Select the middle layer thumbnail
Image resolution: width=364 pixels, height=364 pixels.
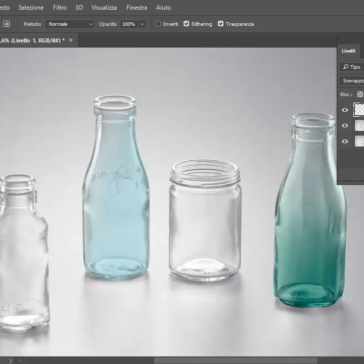pyautogui.click(x=359, y=126)
